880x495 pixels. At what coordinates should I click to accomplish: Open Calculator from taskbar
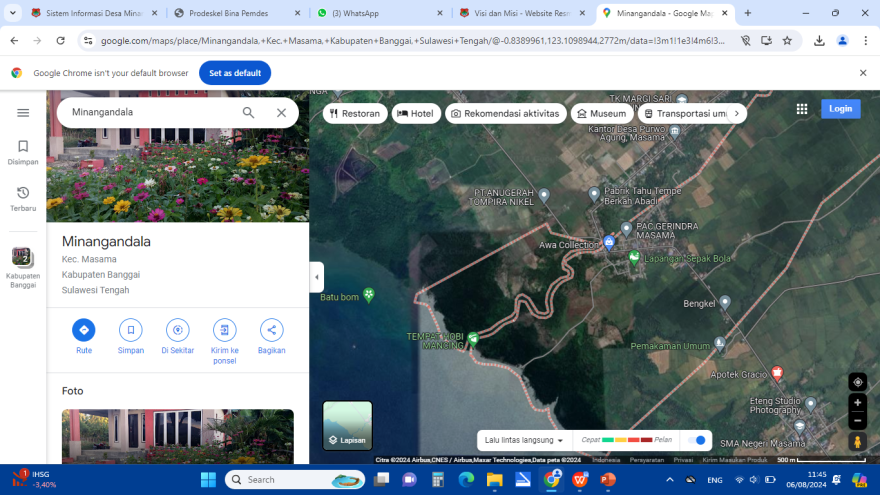438,480
